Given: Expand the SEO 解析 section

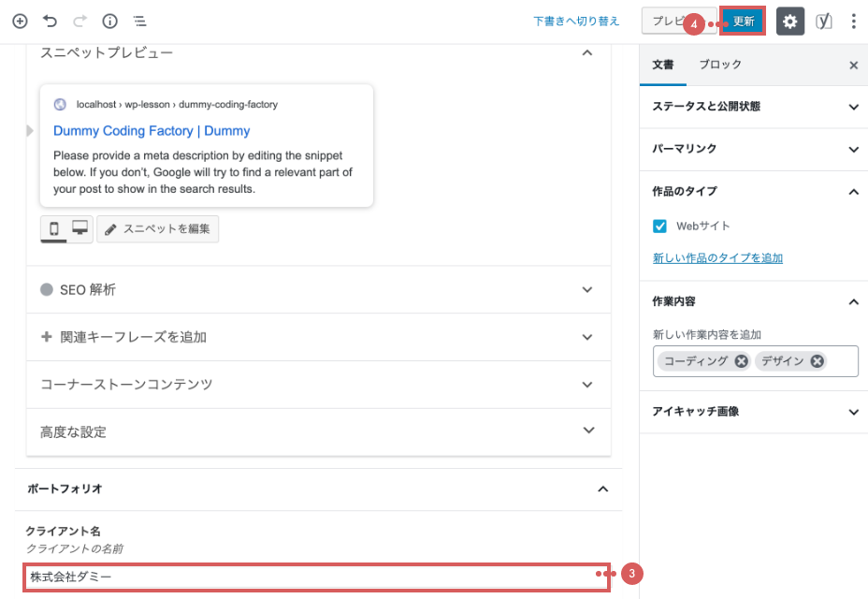Looking at the screenshot, I should click(318, 290).
